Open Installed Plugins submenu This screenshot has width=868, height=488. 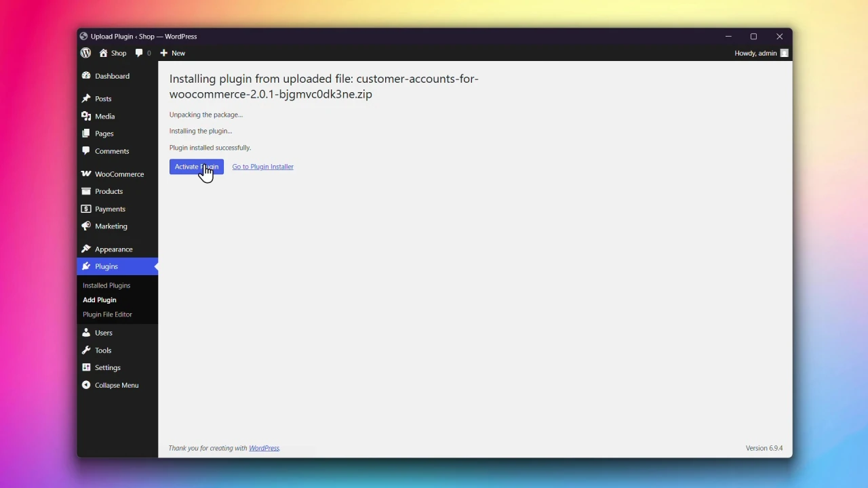pyautogui.click(x=106, y=285)
